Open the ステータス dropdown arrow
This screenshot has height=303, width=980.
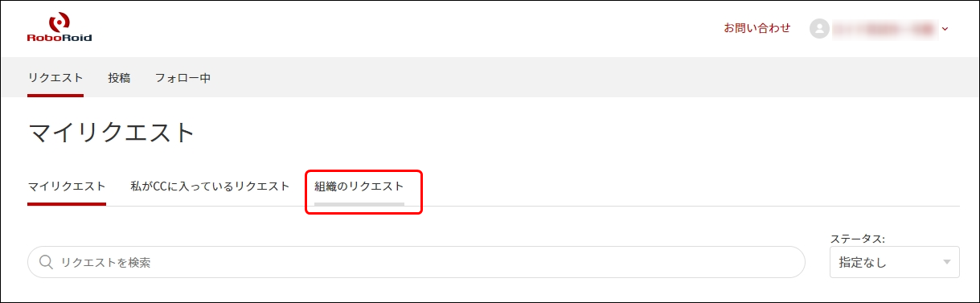point(947,262)
